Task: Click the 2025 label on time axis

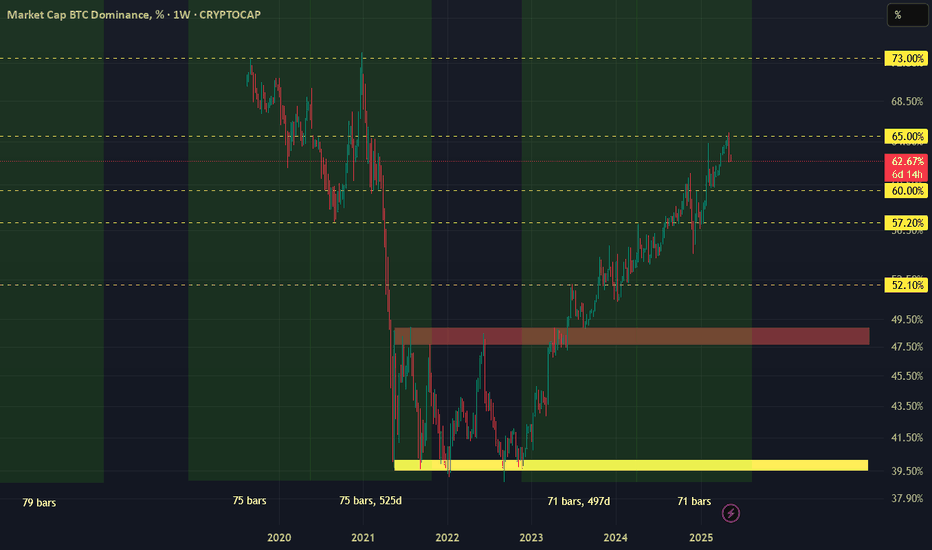Action: pos(701,538)
